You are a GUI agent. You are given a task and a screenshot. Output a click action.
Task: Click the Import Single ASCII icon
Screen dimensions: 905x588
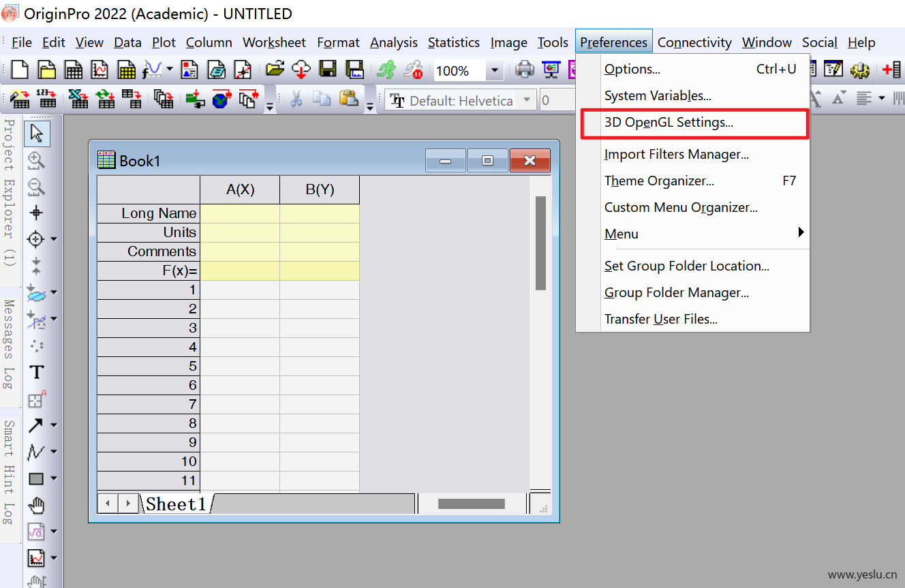(x=46, y=99)
